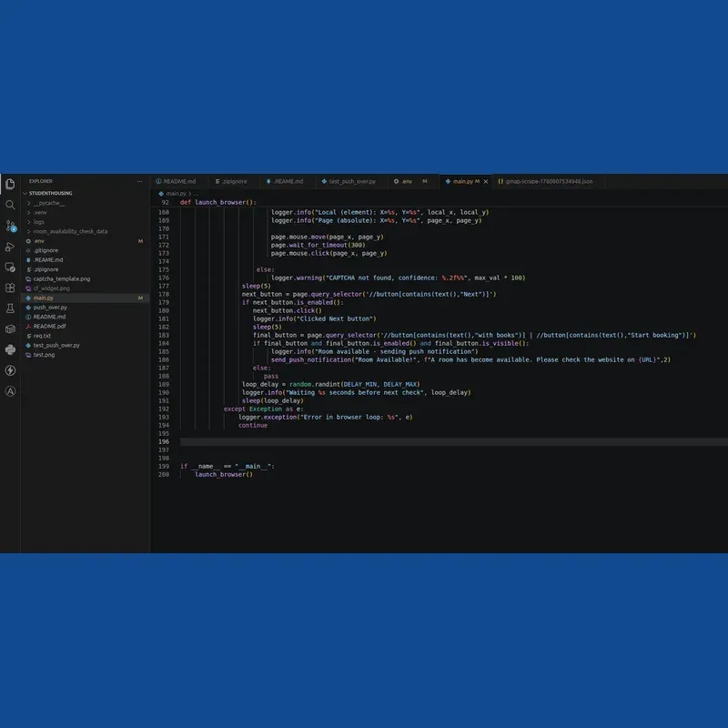Viewport: 728px width, 728px height.
Task: Click the EXPLORER panel title
Action: tap(41, 181)
